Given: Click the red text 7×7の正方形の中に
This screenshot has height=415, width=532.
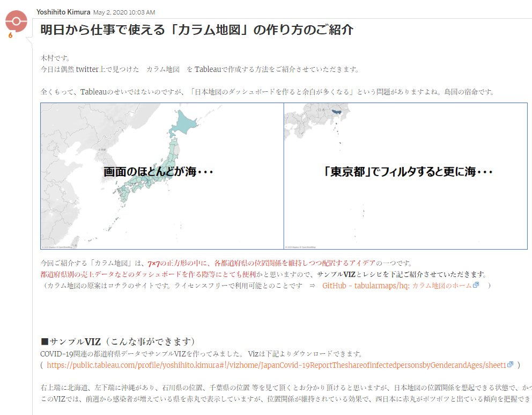Looking at the screenshot, I should coord(177,263).
